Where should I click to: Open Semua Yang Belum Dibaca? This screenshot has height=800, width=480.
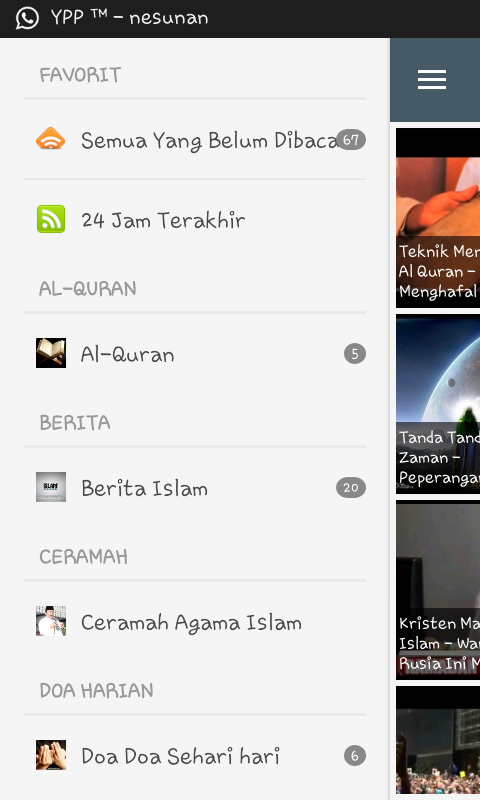(195, 139)
